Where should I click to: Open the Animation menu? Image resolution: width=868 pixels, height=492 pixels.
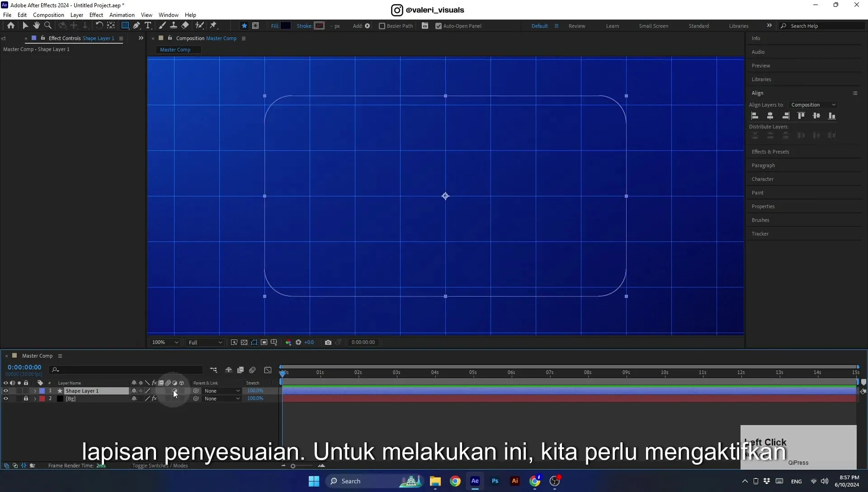point(122,15)
